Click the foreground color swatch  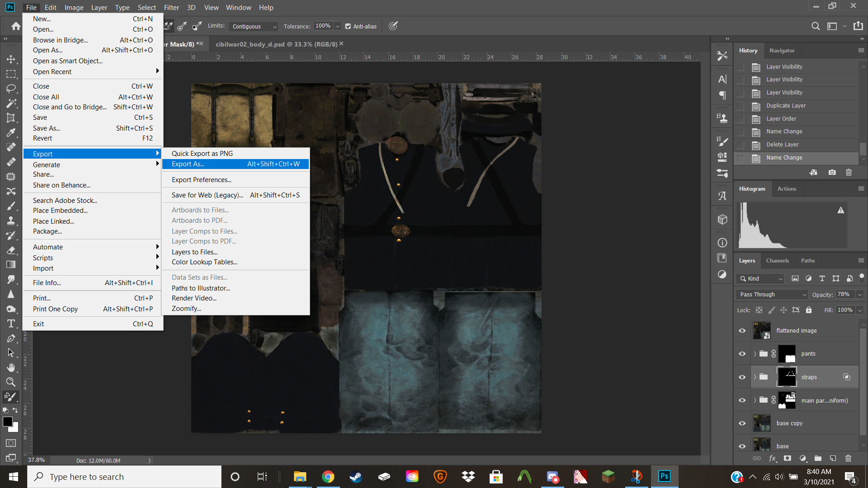[x=7, y=422]
